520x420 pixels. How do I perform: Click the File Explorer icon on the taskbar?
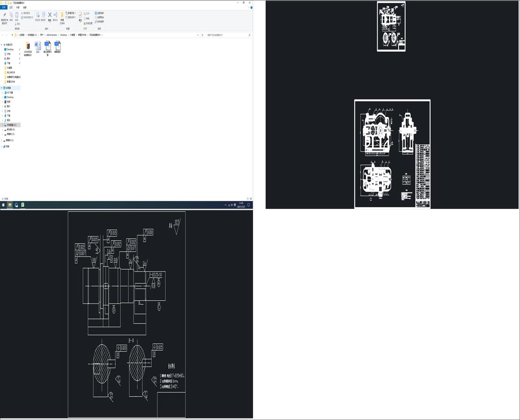[x=10, y=205]
